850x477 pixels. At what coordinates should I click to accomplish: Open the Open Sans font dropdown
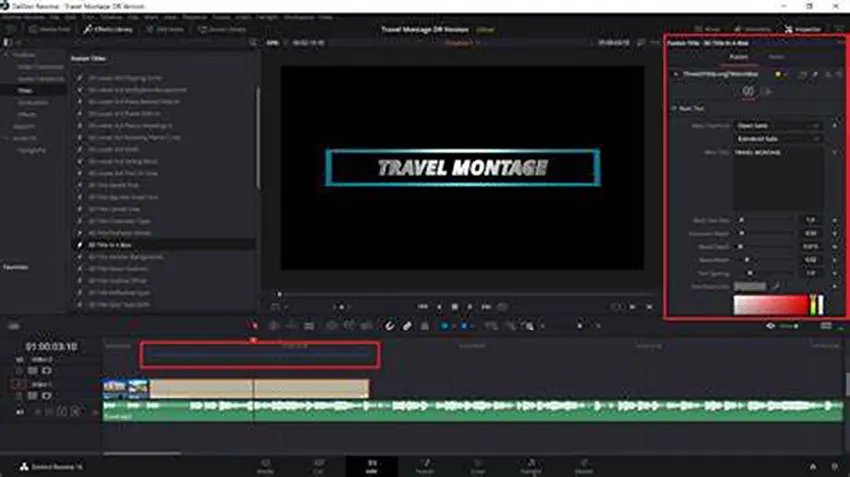(x=778, y=125)
